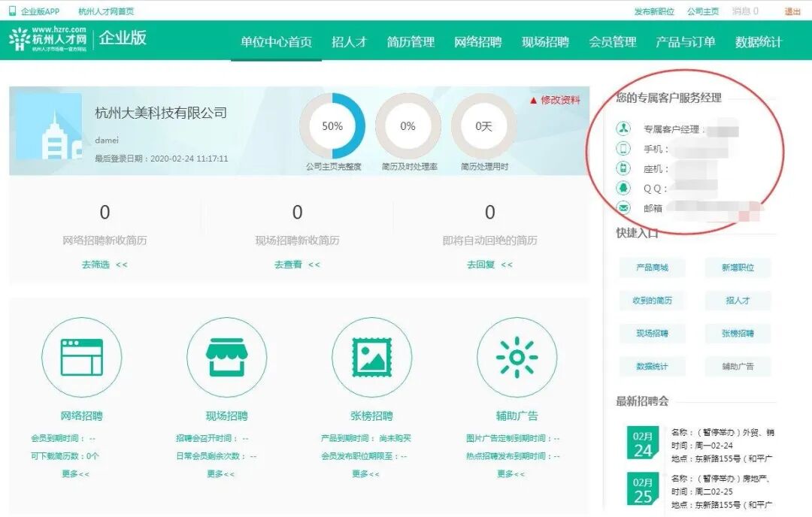Expand 更多<< under 网络招聘
Screen dimensions: 812x517
coord(76,473)
